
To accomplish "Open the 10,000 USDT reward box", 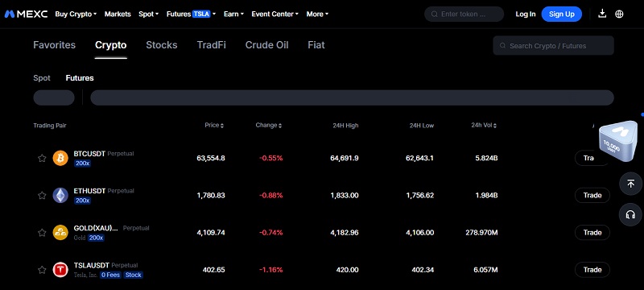I will point(618,142).
